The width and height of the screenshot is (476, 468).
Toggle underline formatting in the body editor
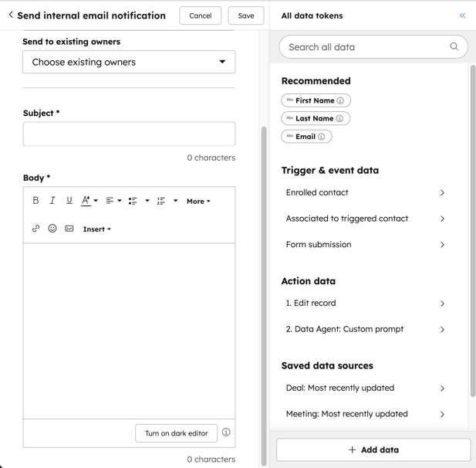(x=69, y=201)
